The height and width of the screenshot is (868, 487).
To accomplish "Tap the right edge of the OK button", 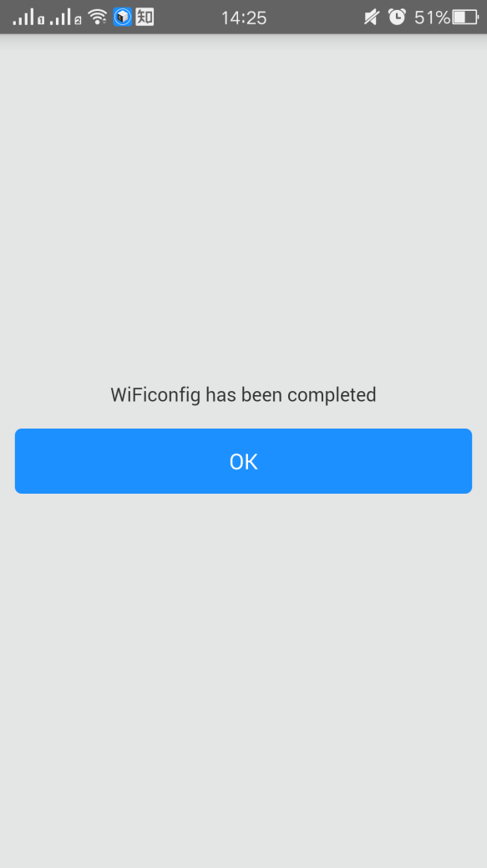I will (464, 461).
